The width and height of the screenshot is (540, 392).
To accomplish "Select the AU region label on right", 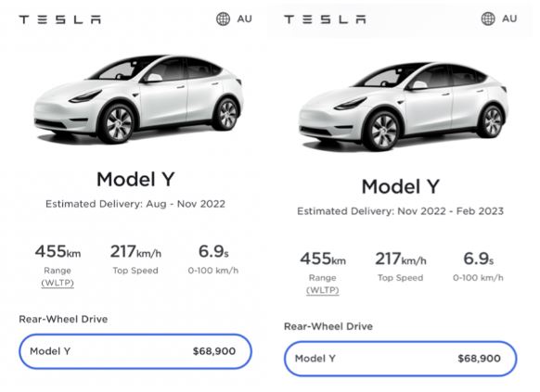I will pyautogui.click(x=509, y=19).
